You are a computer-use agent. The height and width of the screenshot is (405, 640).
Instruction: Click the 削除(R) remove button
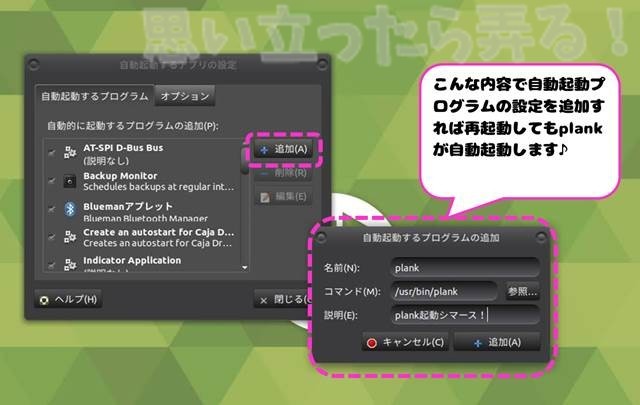pyautogui.click(x=283, y=173)
